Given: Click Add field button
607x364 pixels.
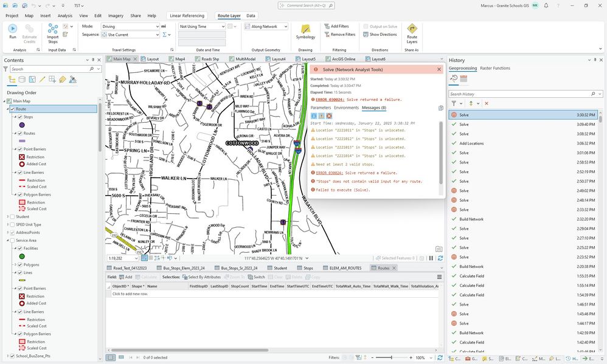Looking at the screenshot, I should tap(126, 277).
